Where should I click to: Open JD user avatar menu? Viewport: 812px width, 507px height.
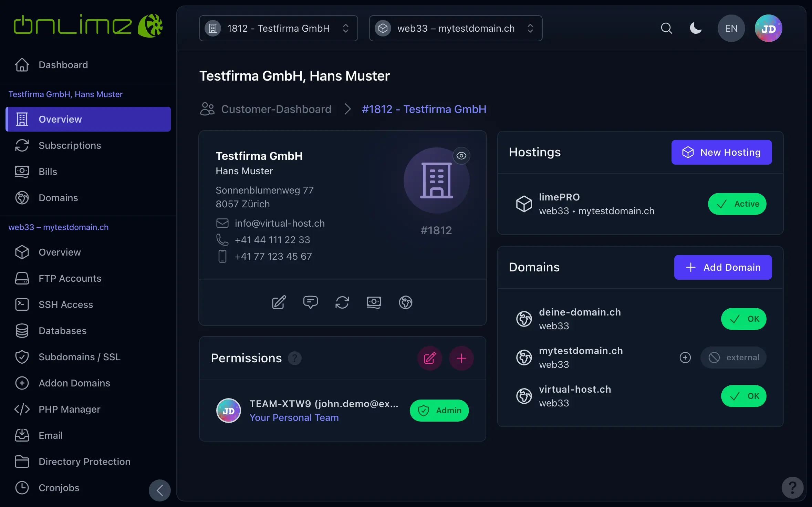(x=768, y=28)
